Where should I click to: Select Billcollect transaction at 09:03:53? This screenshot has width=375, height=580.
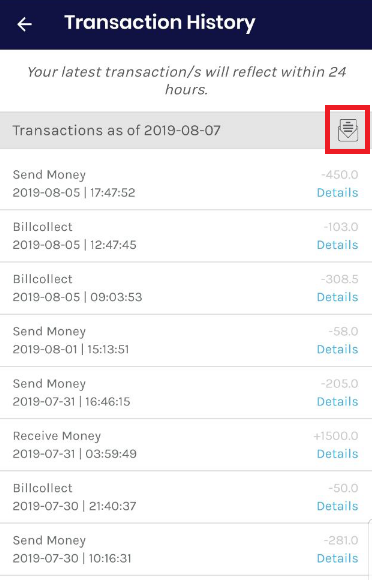[186, 288]
